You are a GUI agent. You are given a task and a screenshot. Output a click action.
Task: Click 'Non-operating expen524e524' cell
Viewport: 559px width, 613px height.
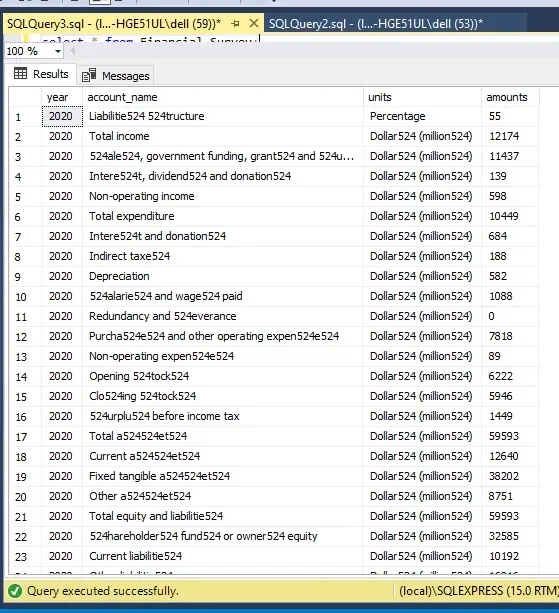click(223, 357)
